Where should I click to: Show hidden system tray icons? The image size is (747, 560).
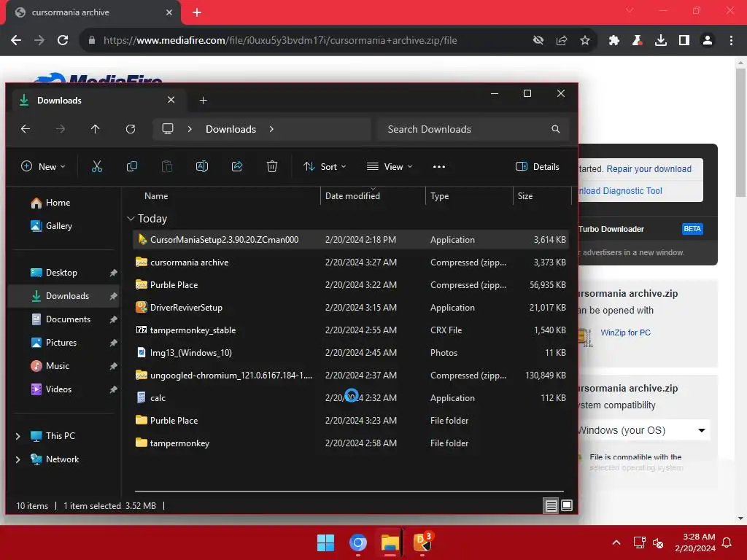click(616, 542)
